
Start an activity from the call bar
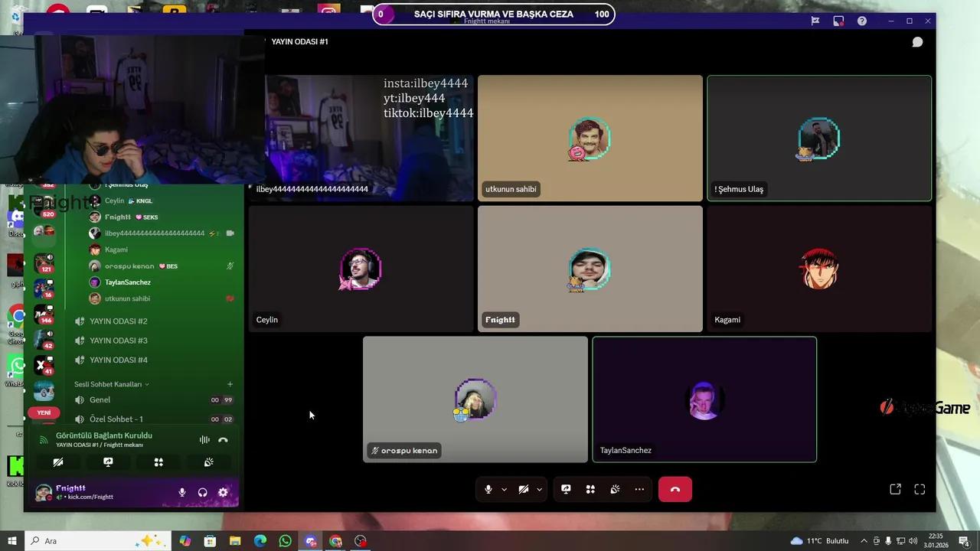[x=590, y=490]
